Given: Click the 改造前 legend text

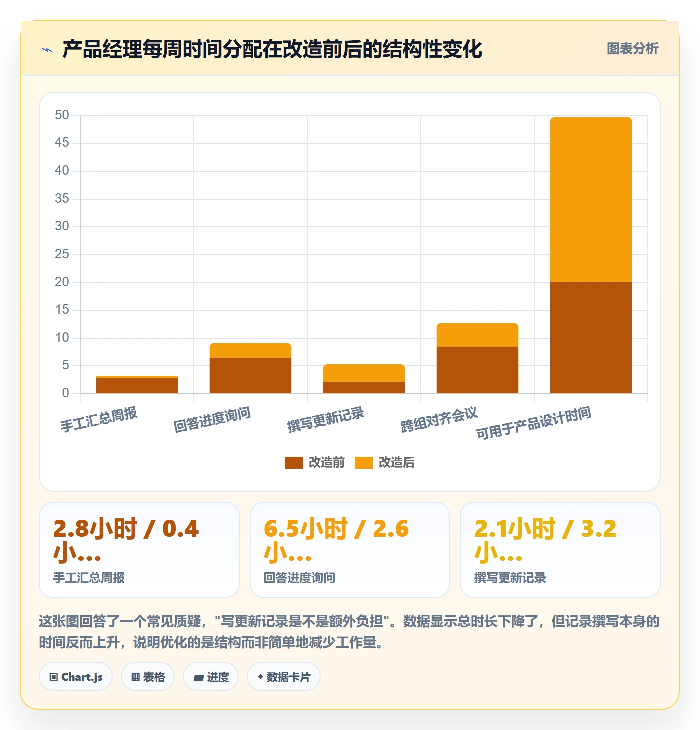Looking at the screenshot, I should pyautogui.click(x=326, y=463).
